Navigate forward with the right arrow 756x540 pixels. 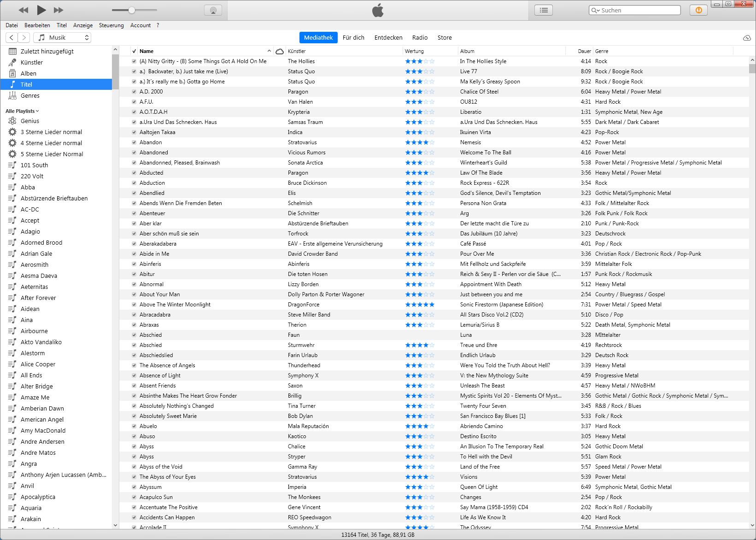coord(24,38)
